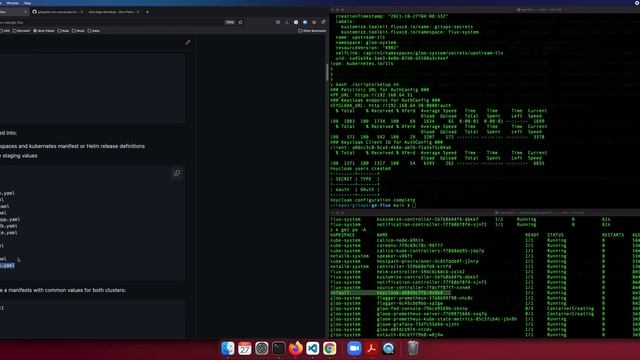Screen dimensions: 640x360
Task: Close the GitHub browser tab
Action: [82, 12]
